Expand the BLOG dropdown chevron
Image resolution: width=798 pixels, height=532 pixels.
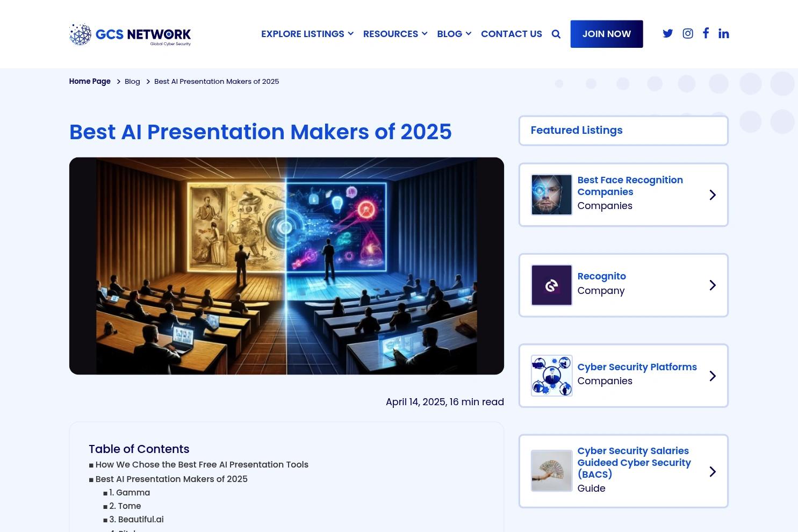[x=468, y=33]
